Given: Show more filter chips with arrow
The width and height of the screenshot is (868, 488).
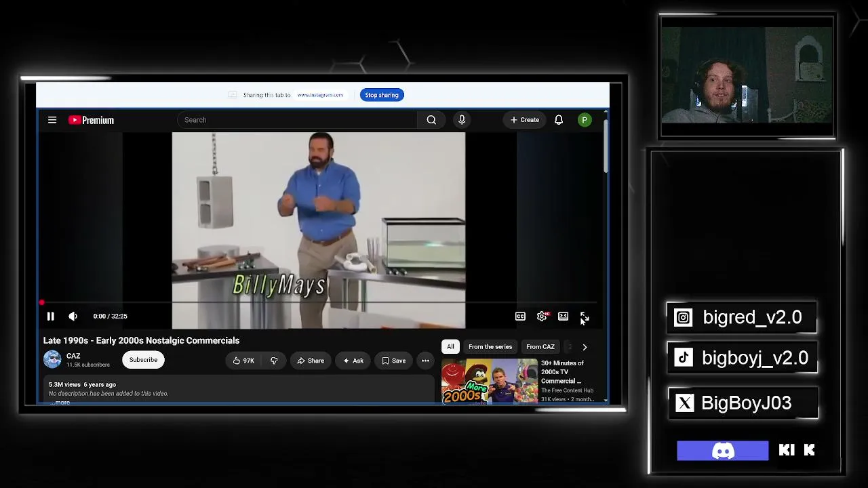Looking at the screenshot, I should 585,347.
